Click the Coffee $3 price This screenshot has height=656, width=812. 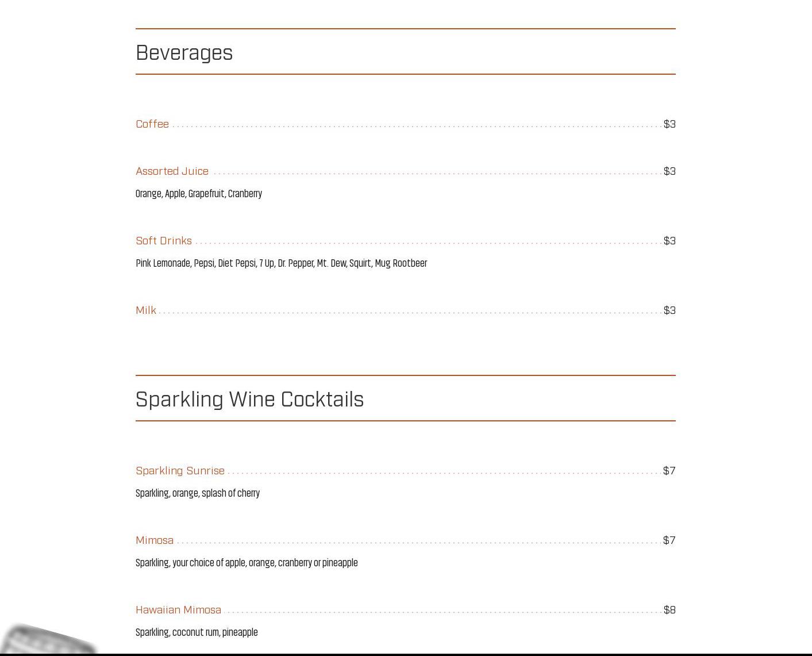click(669, 124)
